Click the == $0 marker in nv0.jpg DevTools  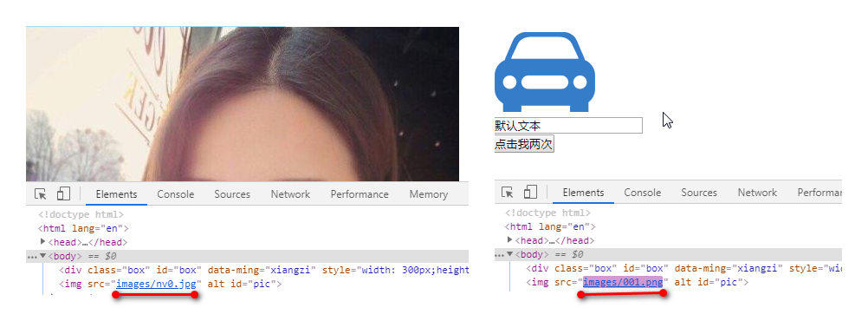point(102,256)
